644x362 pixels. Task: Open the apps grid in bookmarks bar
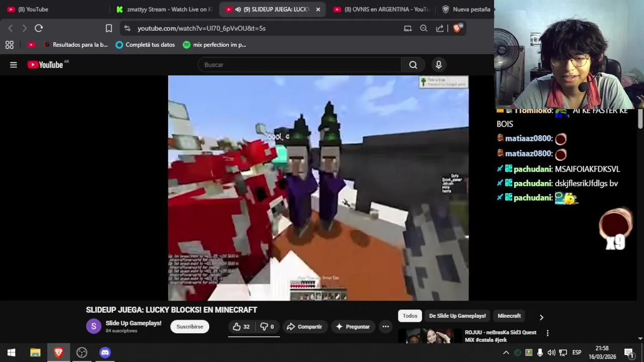[x=9, y=45]
